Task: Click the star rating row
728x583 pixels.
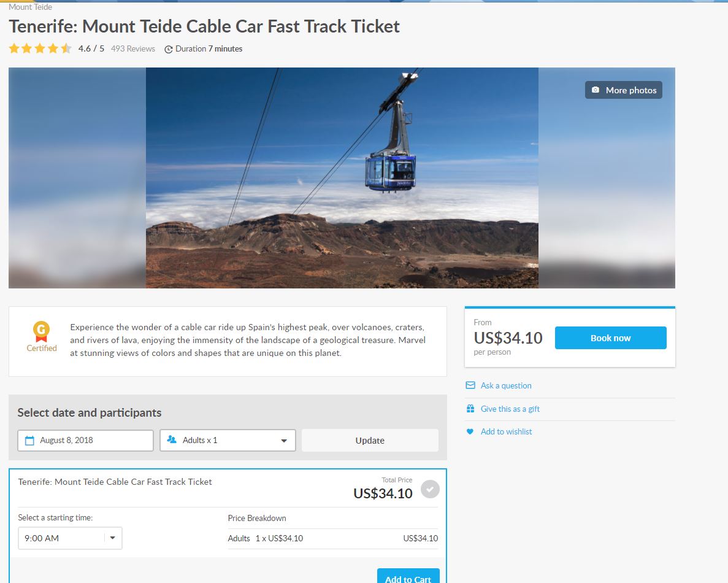Action: (40, 48)
